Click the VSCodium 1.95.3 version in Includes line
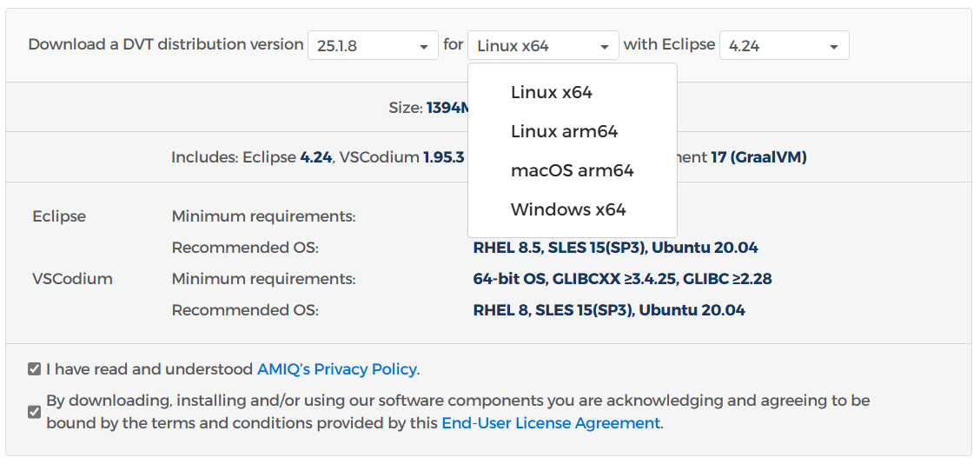980x464 pixels. pyautogui.click(x=444, y=157)
